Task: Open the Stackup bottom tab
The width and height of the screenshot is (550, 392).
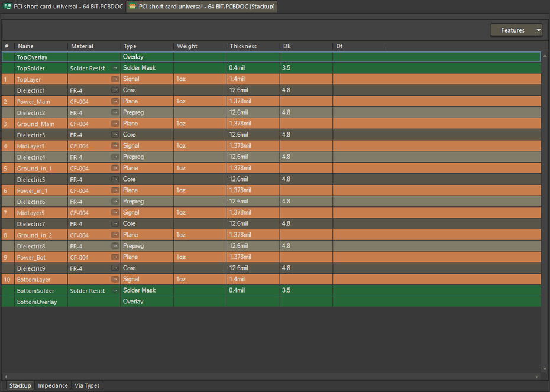Action: pos(20,385)
